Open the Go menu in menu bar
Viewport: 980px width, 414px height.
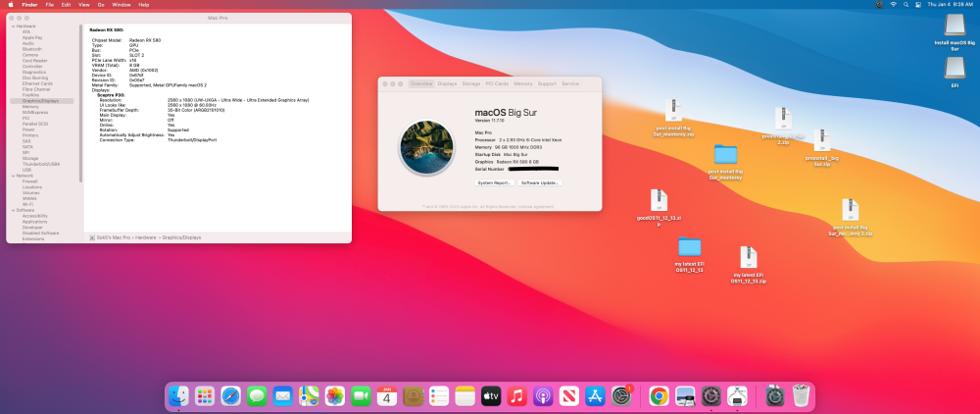click(x=101, y=4)
